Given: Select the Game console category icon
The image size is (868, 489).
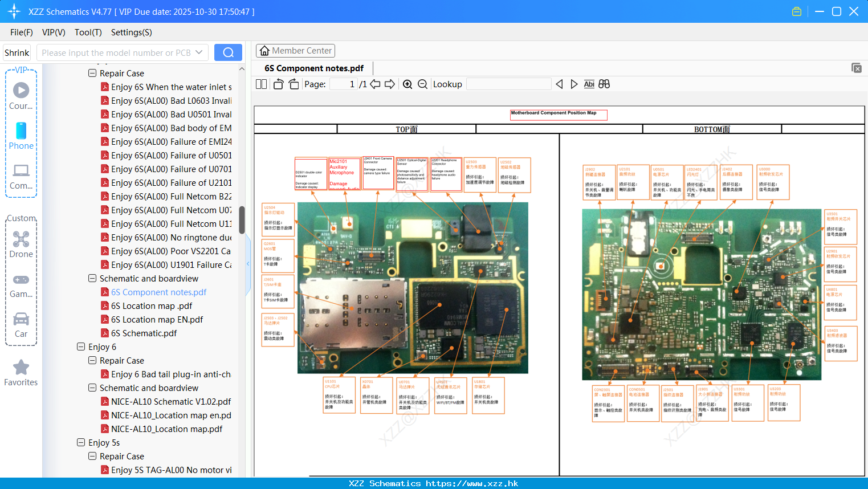Looking at the screenshot, I should [x=21, y=279].
